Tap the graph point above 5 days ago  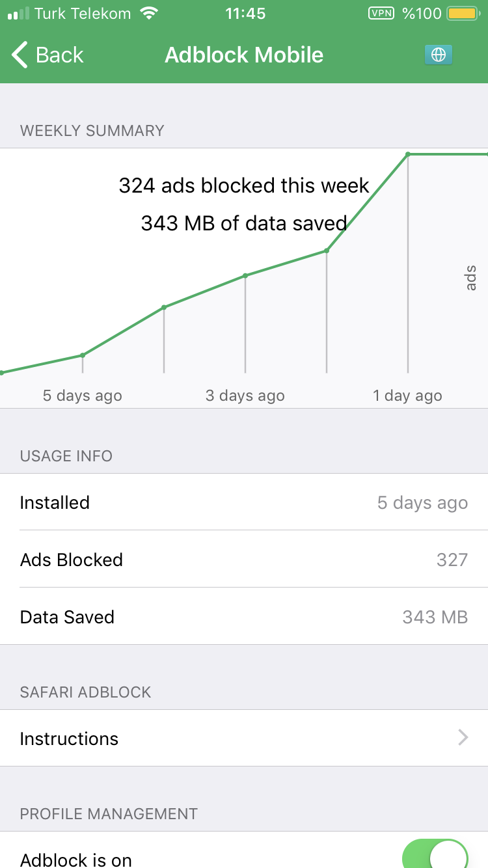tap(83, 355)
